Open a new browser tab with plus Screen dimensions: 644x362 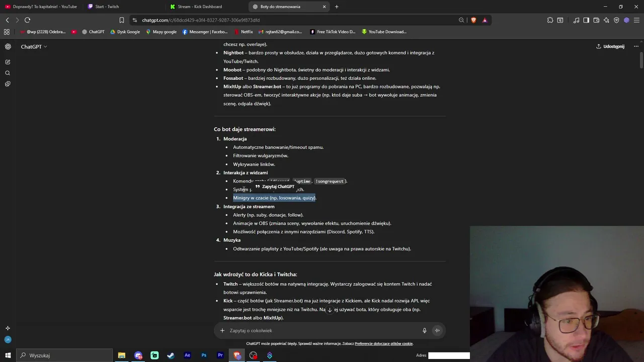[337, 7]
